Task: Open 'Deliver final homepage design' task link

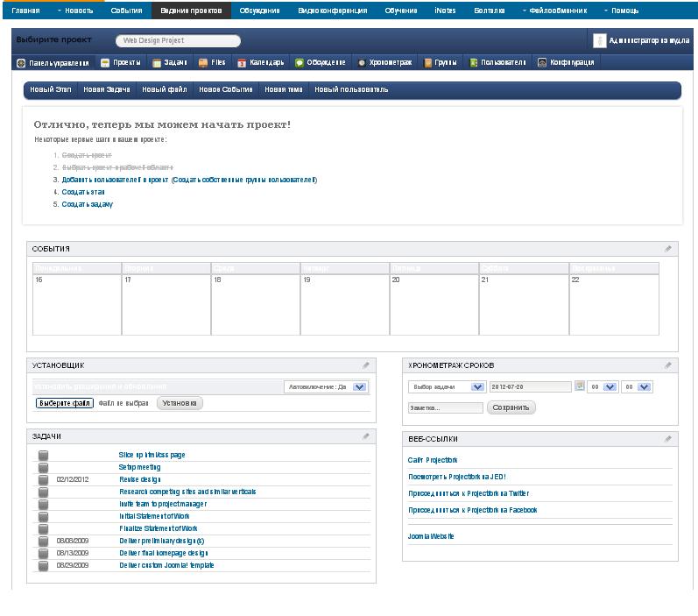Action: click(164, 553)
